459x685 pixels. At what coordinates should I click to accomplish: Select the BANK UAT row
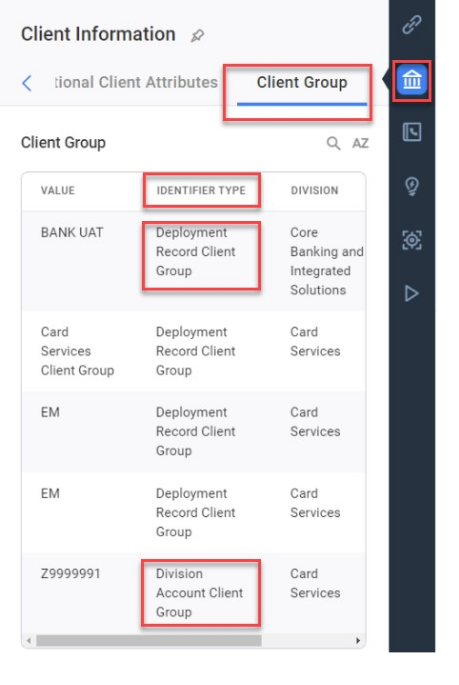[193, 261]
